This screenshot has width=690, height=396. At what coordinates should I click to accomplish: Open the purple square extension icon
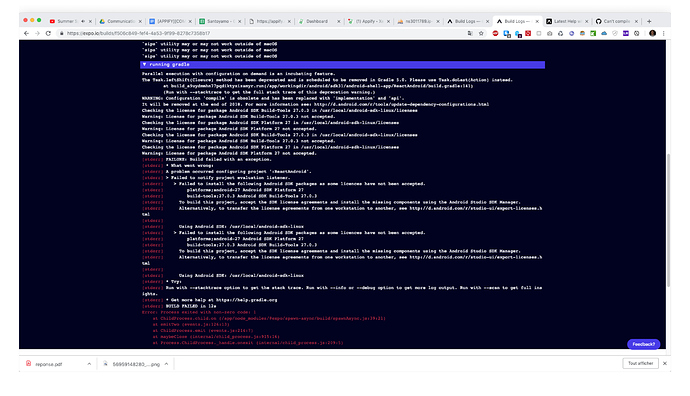point(626,33)
